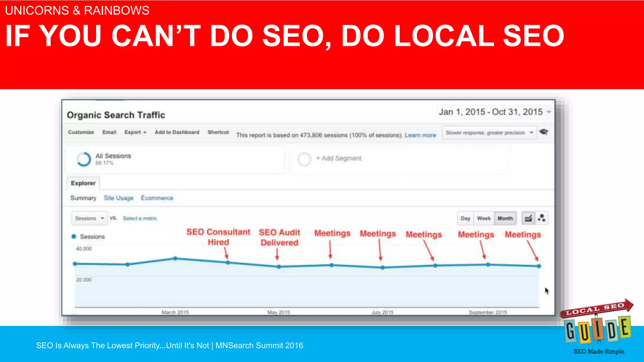Switch to the Summary view
The image size is (644, 362).
83,198
